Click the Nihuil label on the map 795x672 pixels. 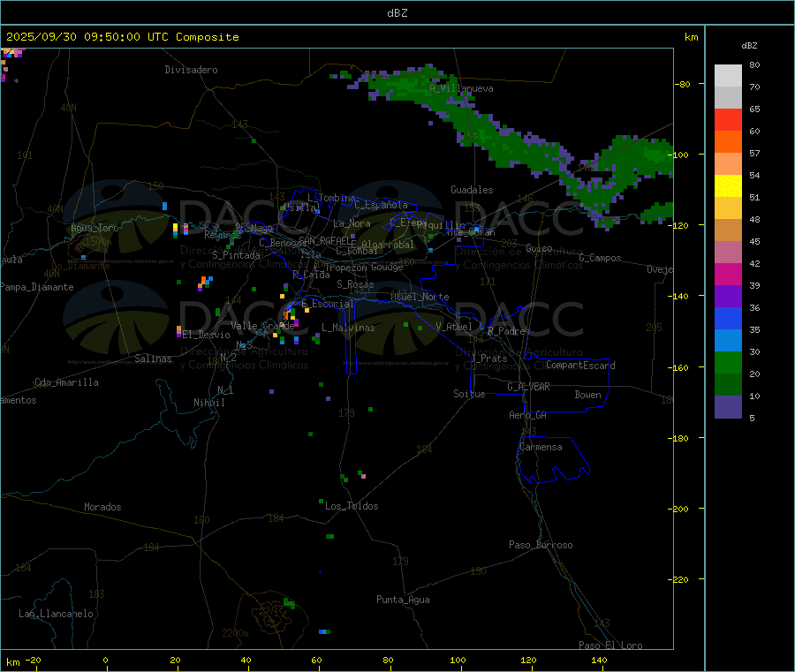pyautogui.click(x=208, y=403)
